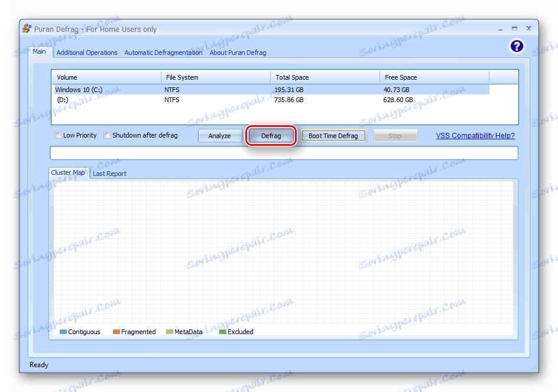Click the 40.73 GB free space cell

pyautogui.click(x=397, y=90)
